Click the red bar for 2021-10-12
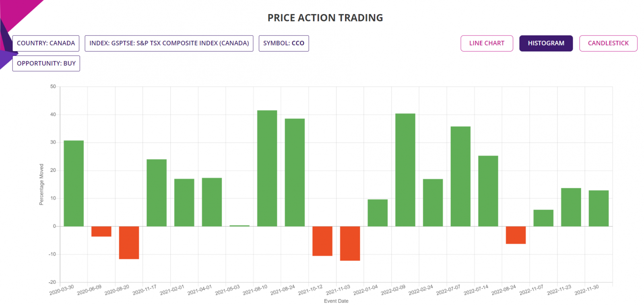 (322, 241)
